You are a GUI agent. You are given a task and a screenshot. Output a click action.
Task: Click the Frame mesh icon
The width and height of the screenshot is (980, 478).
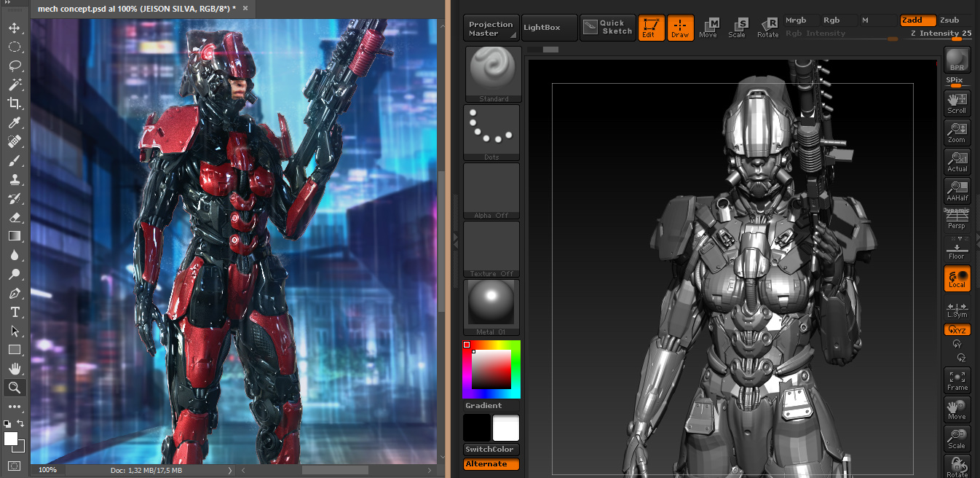tap(957, 380)
